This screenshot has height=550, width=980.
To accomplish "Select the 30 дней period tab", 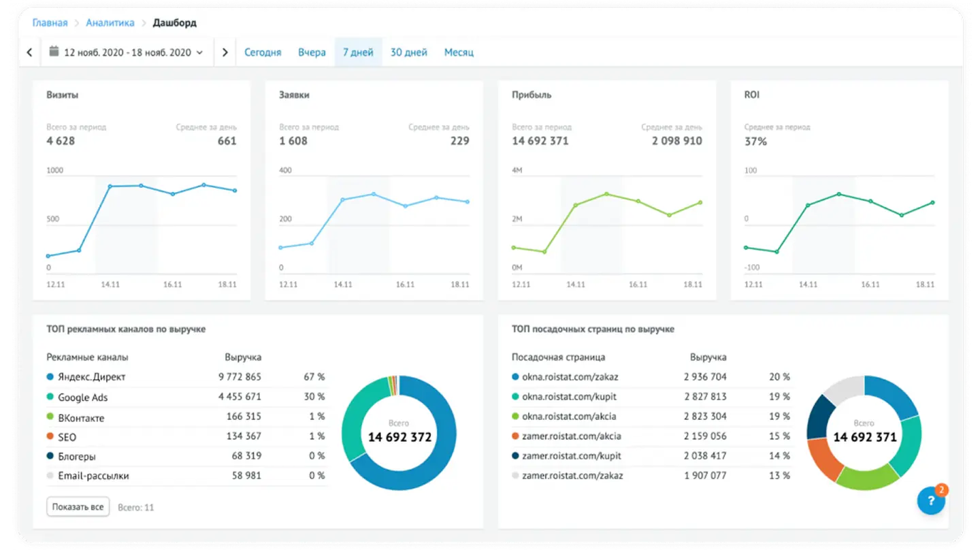I will click(x=409, y=52).
